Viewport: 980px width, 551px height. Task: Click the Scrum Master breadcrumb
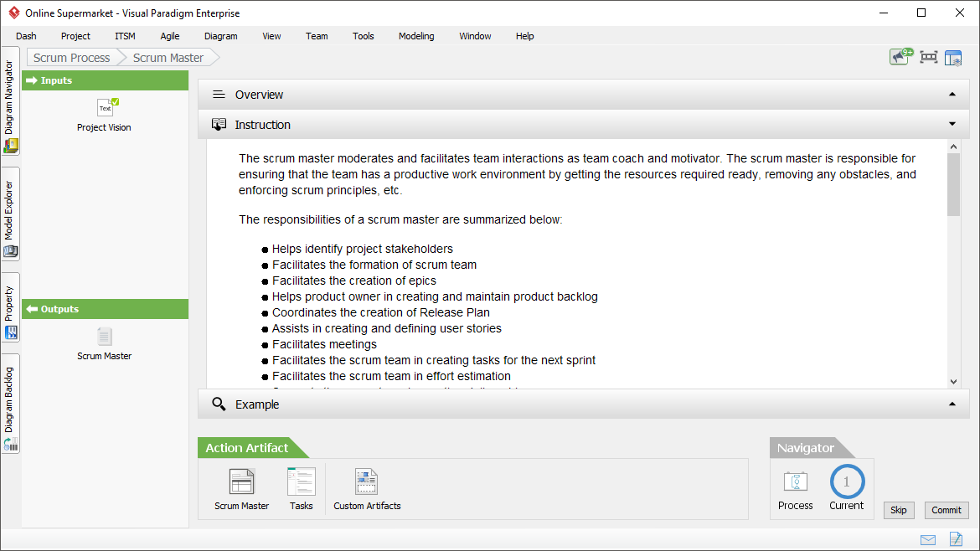pos(168,58)
